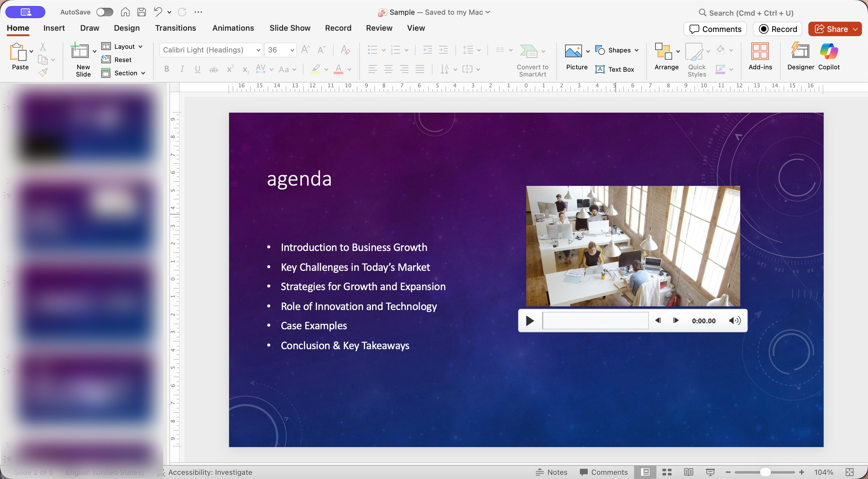
Task: Mute the video volume icon
Action: (734, 320)
